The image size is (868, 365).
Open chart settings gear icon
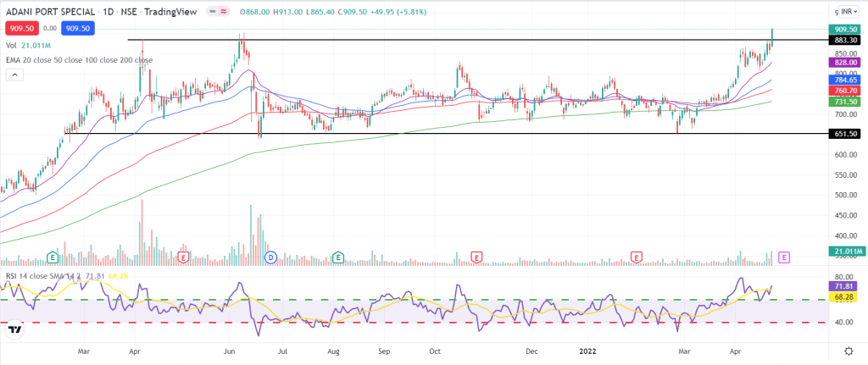(x=848, y=351)
